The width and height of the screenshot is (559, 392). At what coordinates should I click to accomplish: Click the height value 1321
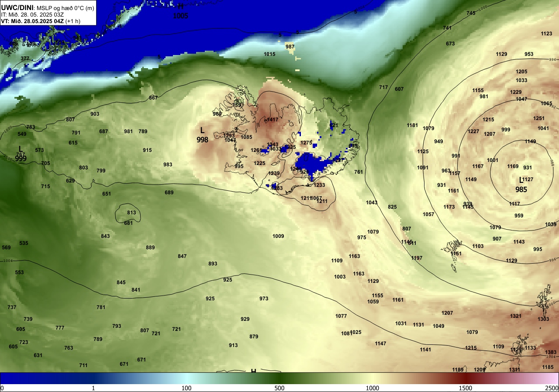(x=516, y=316)
